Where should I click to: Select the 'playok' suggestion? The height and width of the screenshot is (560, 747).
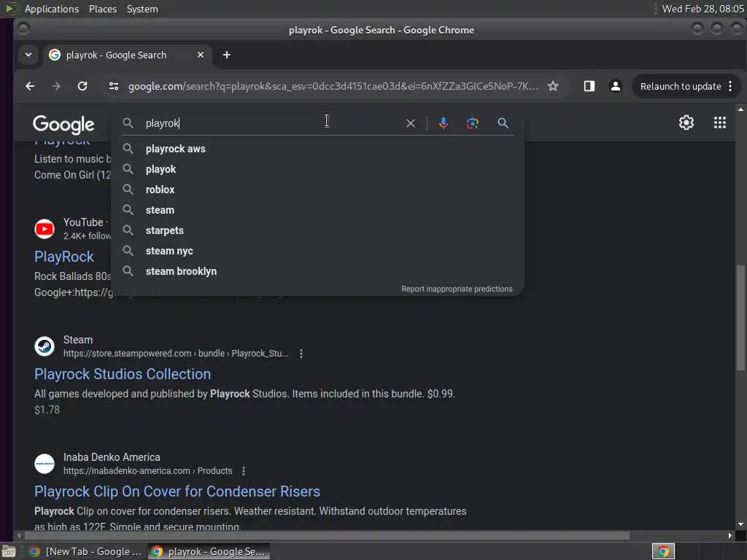coord(318,169)
